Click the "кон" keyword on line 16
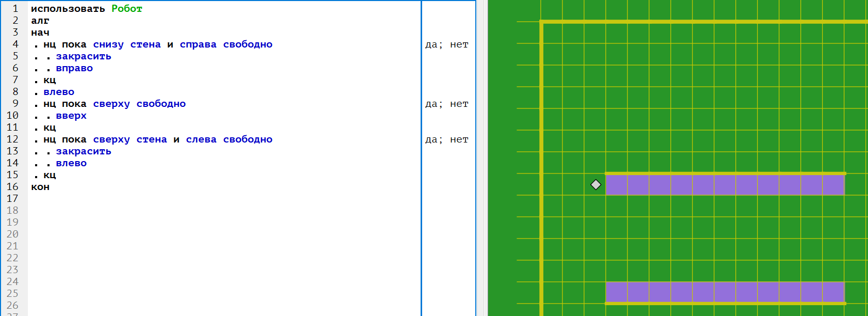Viewport: 868px width, 316px height. coord(40,187)
